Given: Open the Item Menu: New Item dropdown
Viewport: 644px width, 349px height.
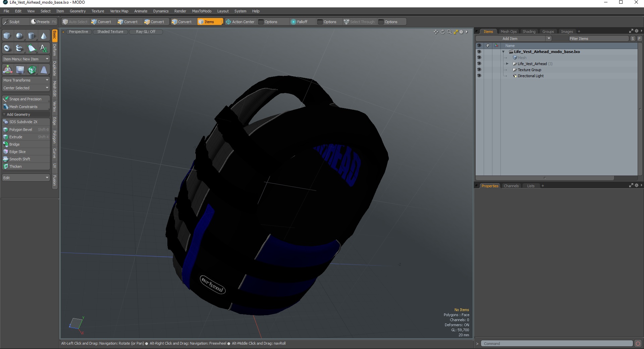Looking at the screenshot, I should tap(26, 59).
